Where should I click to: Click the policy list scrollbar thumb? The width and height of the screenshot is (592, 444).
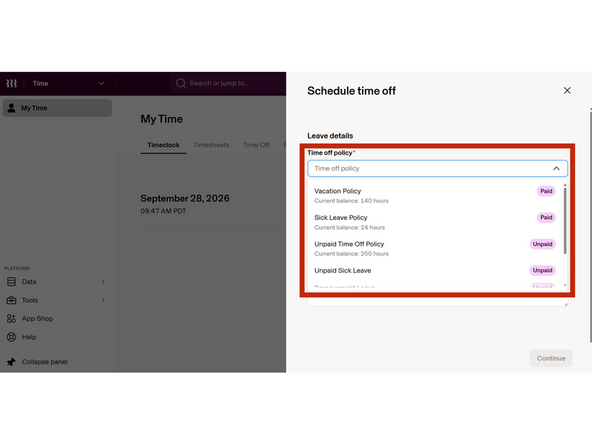click(x=565, y=221)
